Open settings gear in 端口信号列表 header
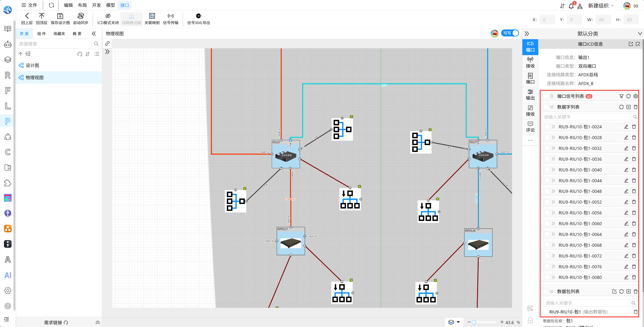This screenshot has width=644, height=327. (635, 96)
